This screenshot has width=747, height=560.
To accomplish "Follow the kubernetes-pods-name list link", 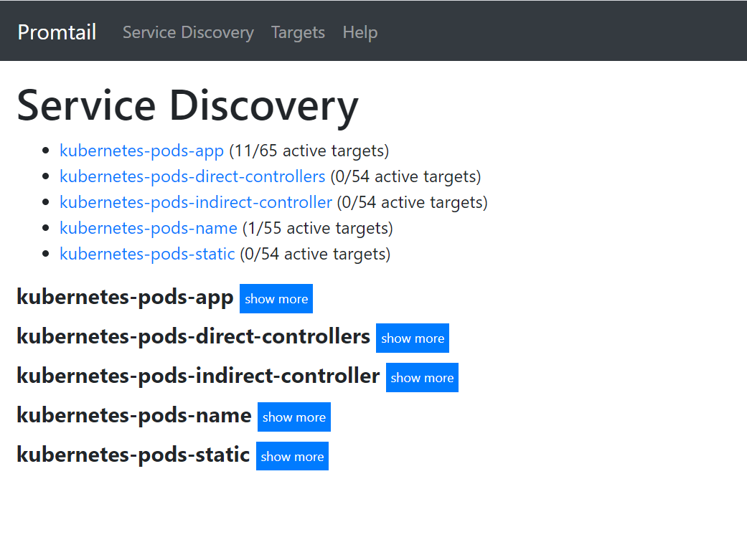I will coord(148,228).
